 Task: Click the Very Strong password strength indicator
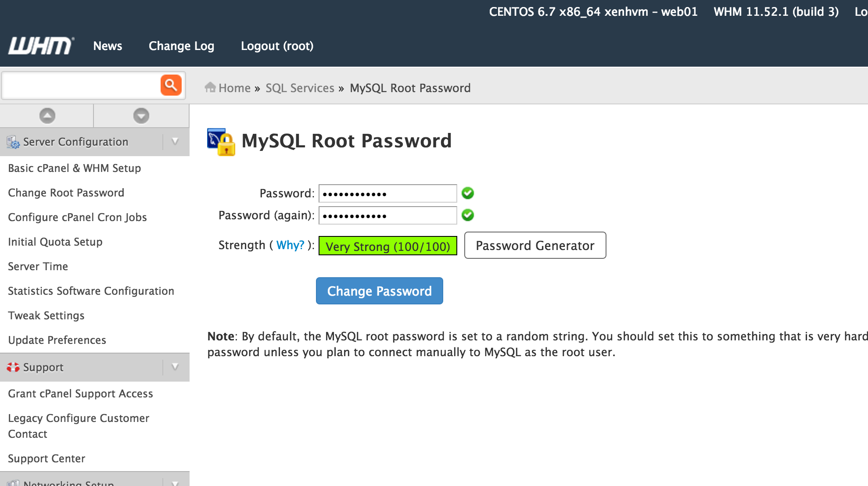[387, 245]
